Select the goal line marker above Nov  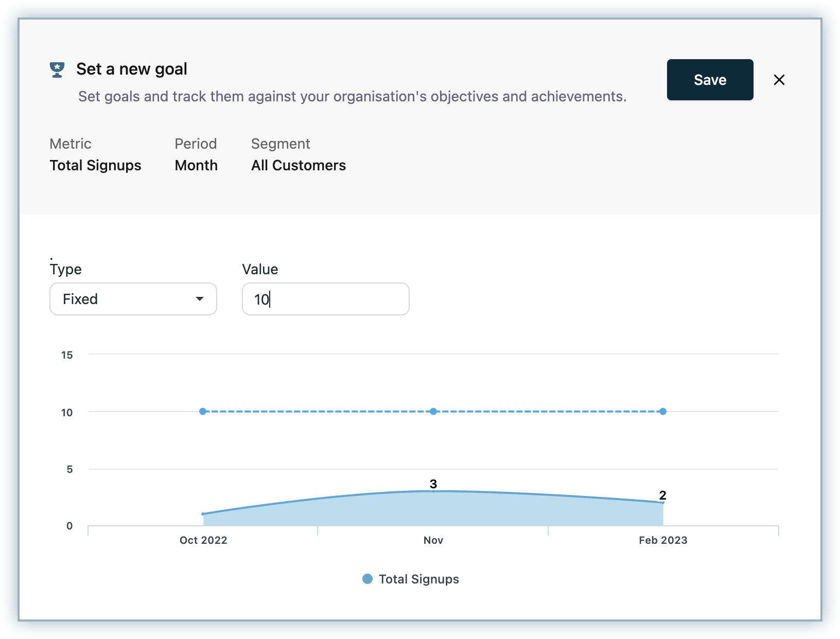click(433, 412)
